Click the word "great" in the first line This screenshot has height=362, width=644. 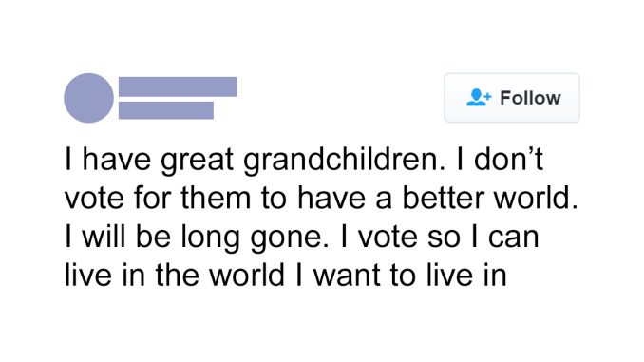click(198, 161)
